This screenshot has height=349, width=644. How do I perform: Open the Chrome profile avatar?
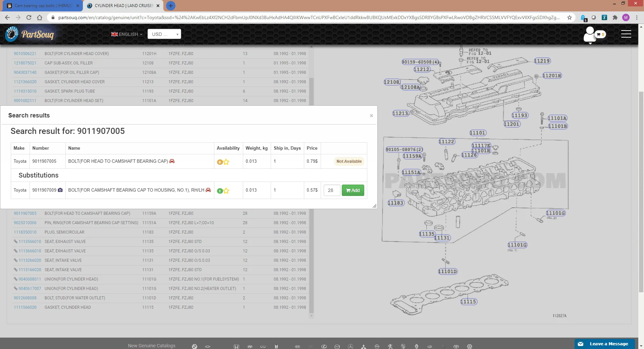(x=626, y=17)
